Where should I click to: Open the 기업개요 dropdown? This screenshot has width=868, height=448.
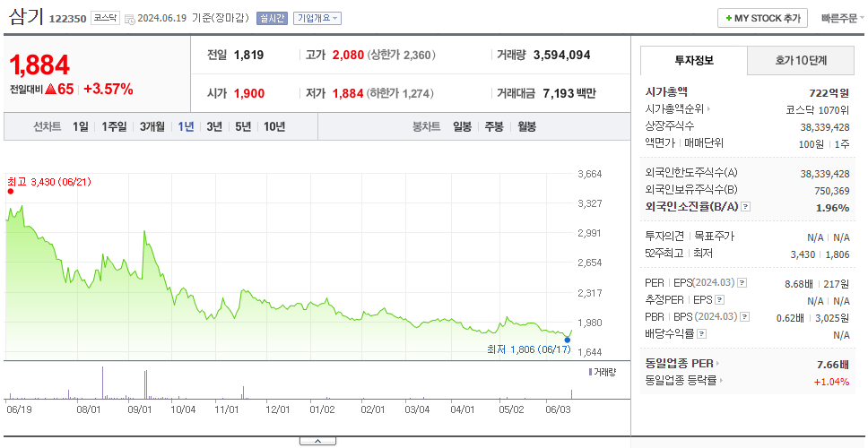317,18
